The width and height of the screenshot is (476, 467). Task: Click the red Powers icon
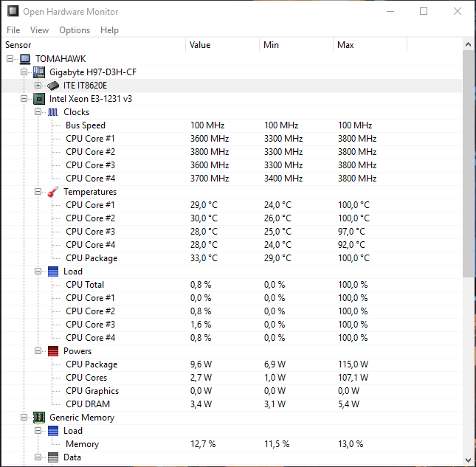tap(53, 351)
